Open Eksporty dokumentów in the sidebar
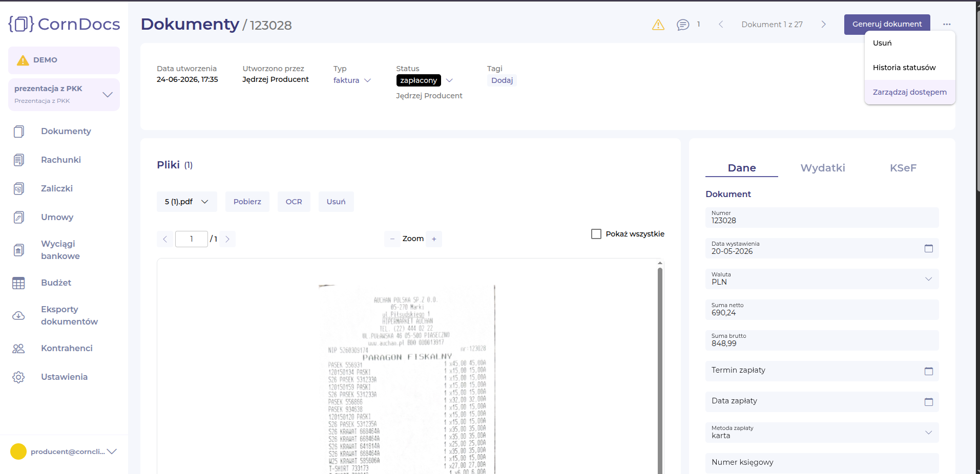980x474 pixels. pyautogui.click(x=70, y=315)
